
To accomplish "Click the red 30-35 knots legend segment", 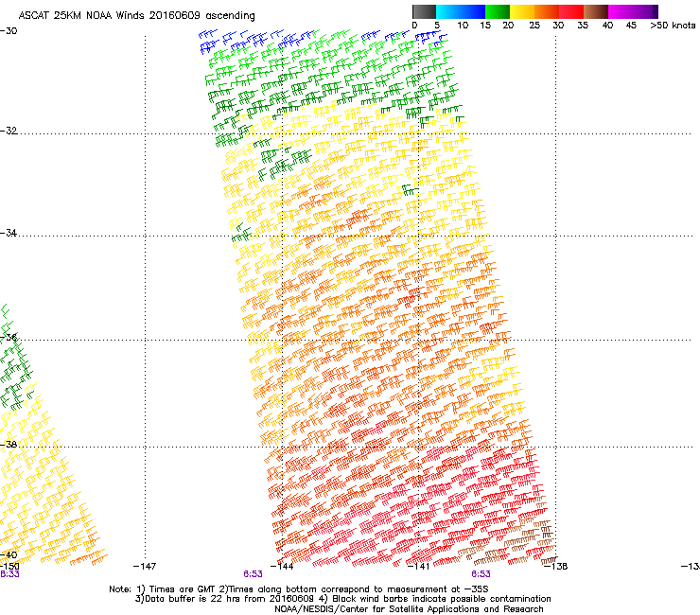I will point(571,11).
